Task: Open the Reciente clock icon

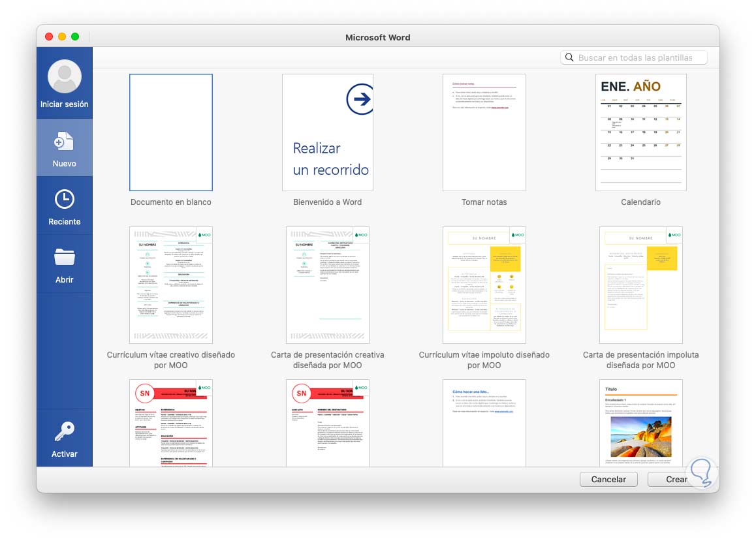Action: pyautogui.click(x=64, y=200)
